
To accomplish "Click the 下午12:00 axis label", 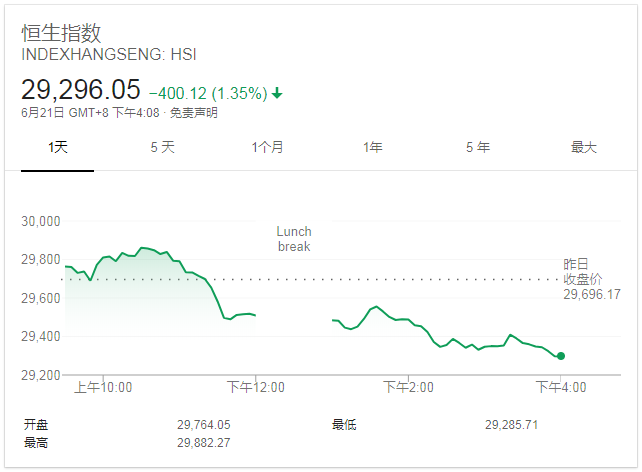I will [x=256, y=387].
